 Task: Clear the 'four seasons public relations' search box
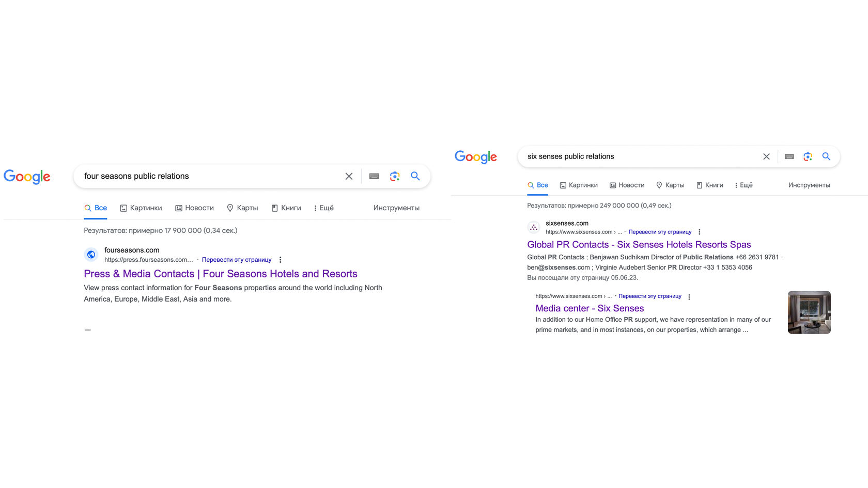tap(349, 176)
